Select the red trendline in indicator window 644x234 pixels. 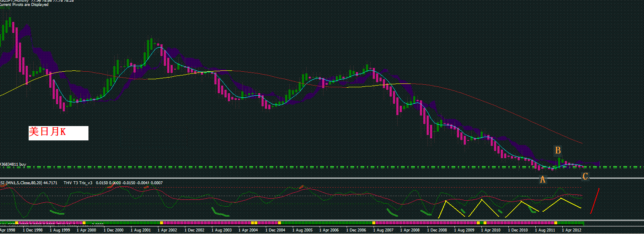pyautogui.click(x=594, y=201)
